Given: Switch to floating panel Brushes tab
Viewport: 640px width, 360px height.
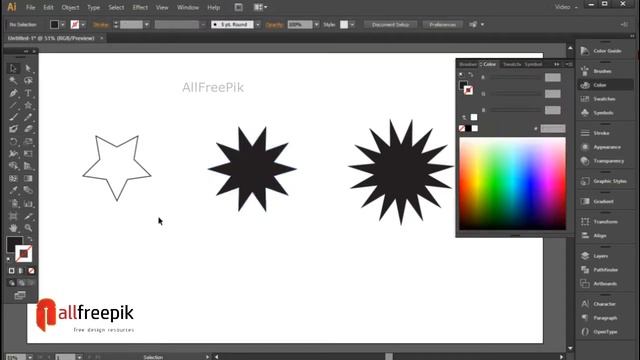Looking at the screenshot, I should pos(468,64).
